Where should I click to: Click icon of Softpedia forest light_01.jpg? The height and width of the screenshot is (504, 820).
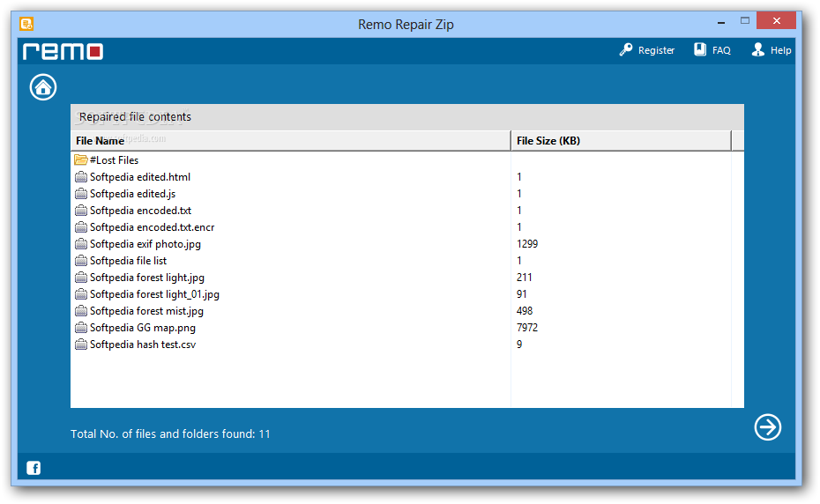[x=80, y=294]
